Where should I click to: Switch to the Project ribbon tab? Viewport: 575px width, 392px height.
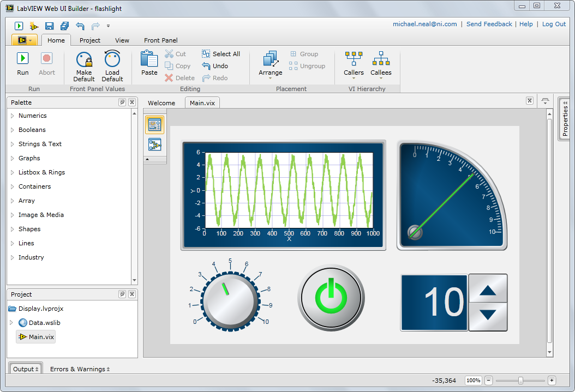click(x=90, y=40)
